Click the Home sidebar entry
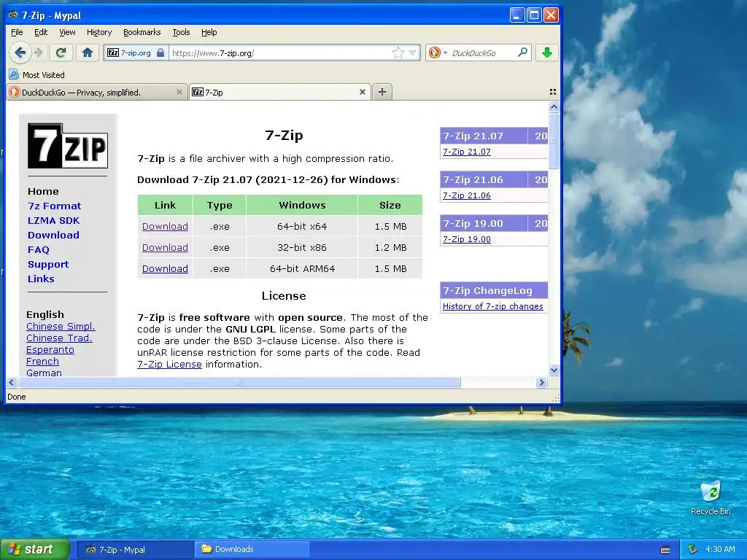This screenshot has width=747, height=560. click(x=43, y=191)
